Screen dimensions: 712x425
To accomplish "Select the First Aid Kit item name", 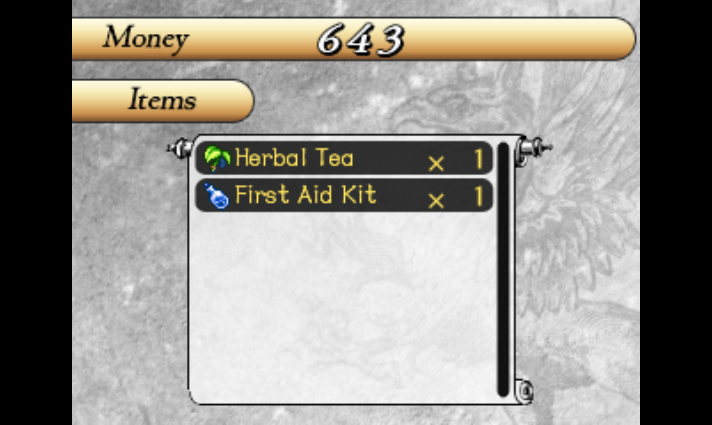I will point(306,195).
